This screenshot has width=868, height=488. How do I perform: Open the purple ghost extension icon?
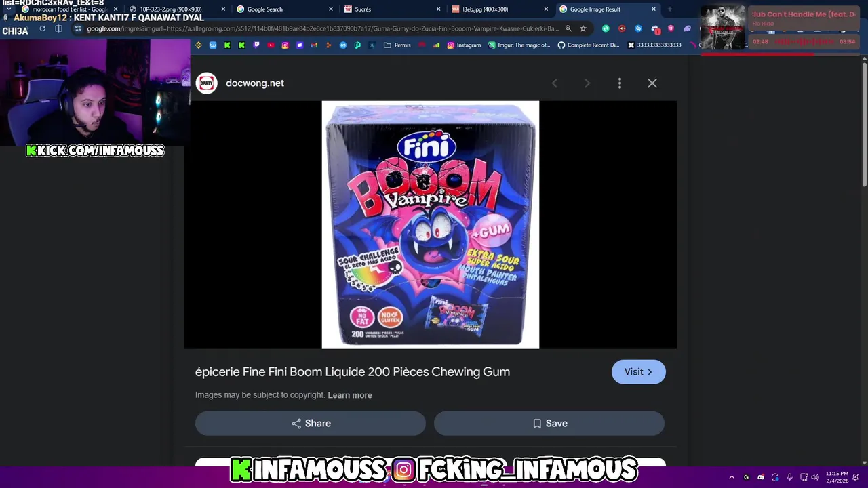pyautogui.click(x=687, y=28)
